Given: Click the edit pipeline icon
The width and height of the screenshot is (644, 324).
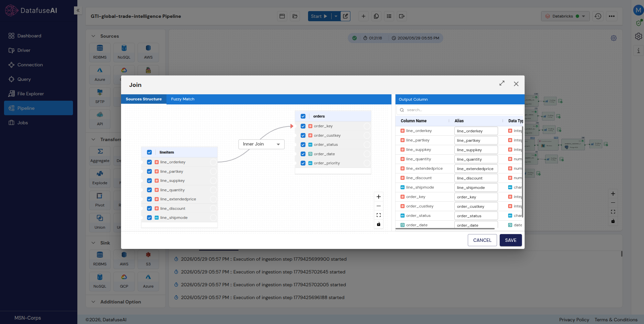Looking at the screenshot, I should (345, 16).
